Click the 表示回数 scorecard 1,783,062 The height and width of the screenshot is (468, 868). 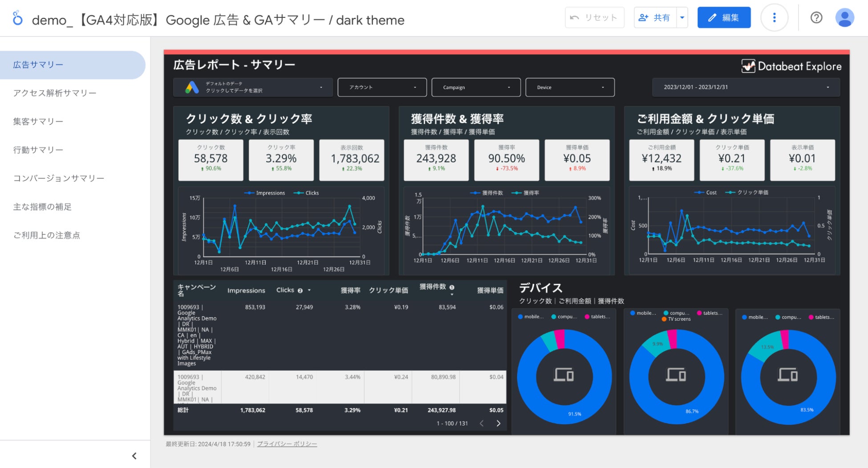tap(352, 160)
